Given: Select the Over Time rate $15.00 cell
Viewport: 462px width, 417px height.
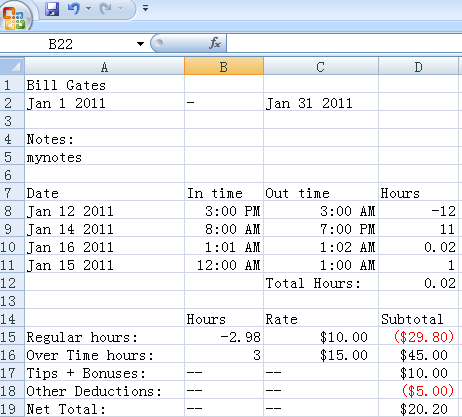Looking at the screenshot, I should click(x=321, y=355).
